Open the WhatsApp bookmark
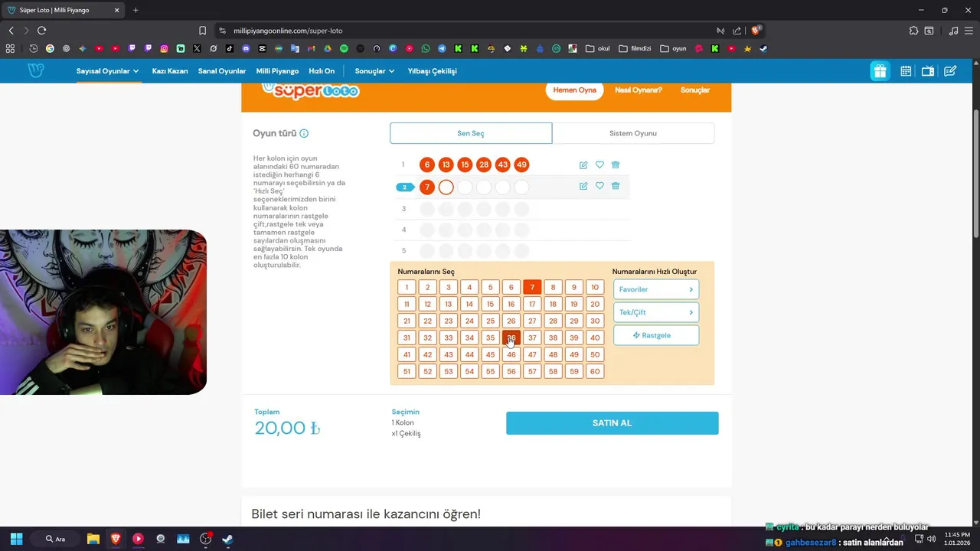The image size is (980, 551). [426, 48]
